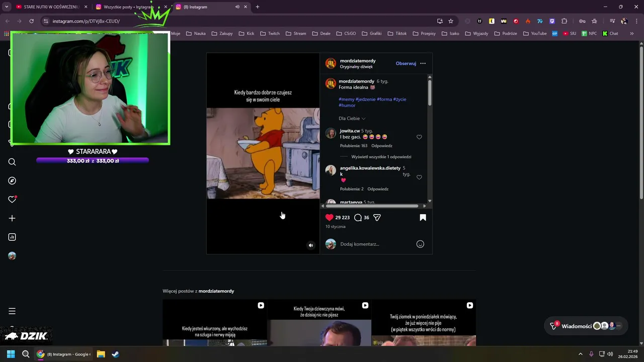644x362 pixels.
Task: Open the post's three-dot options menu
Action: tap(423, 63)
